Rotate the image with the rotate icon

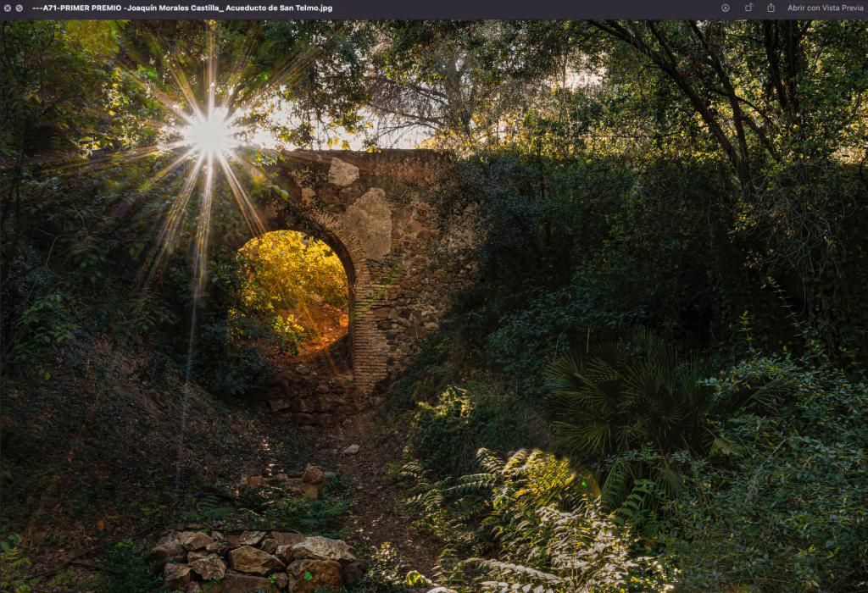(748, 8)
